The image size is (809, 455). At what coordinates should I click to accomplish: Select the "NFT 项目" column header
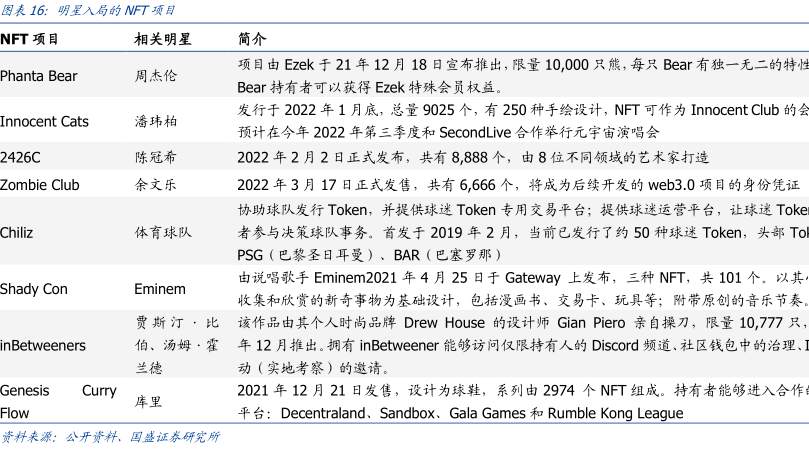(x=29, y=39)
